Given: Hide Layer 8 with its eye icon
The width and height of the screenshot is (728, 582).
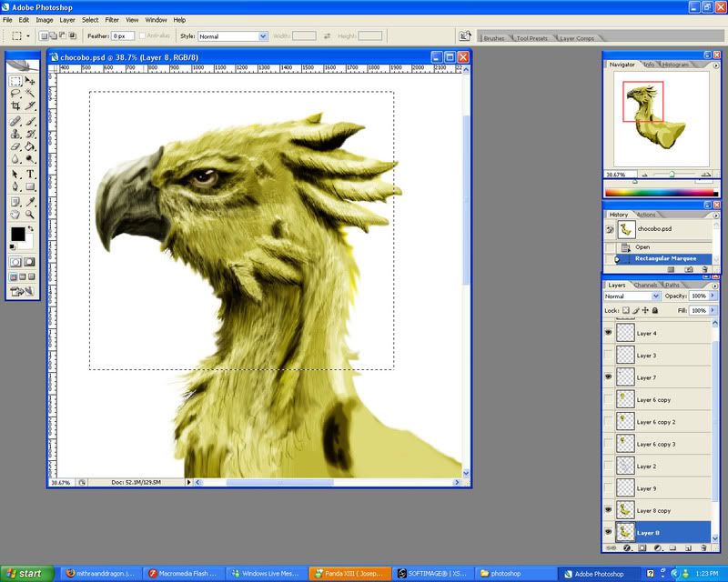Looking at the screenshot, I should click(608, 532).
